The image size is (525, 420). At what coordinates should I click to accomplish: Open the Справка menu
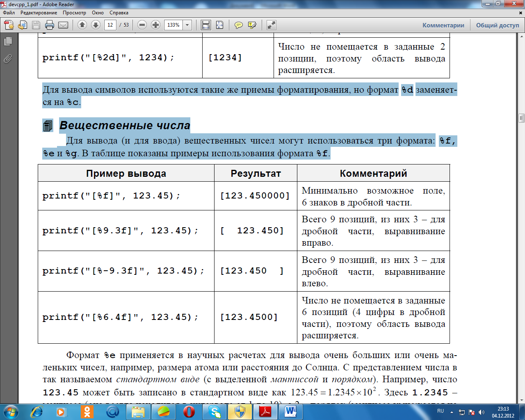pos(119,13)
